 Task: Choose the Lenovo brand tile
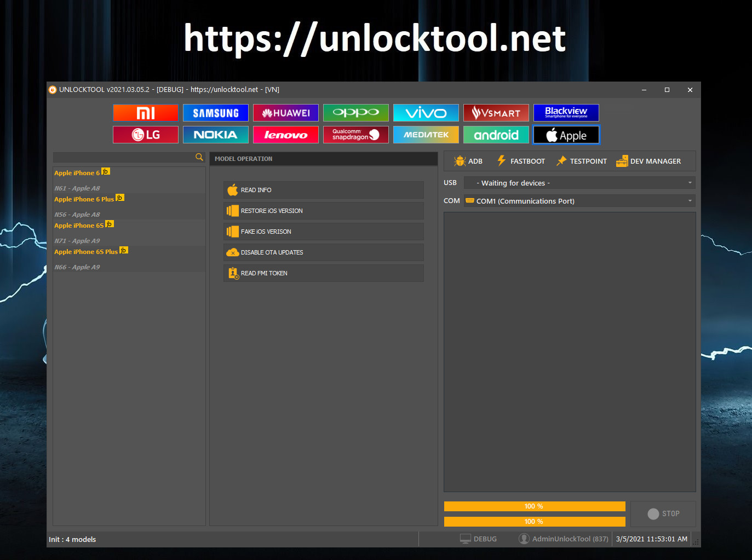(x=286, y=135)
